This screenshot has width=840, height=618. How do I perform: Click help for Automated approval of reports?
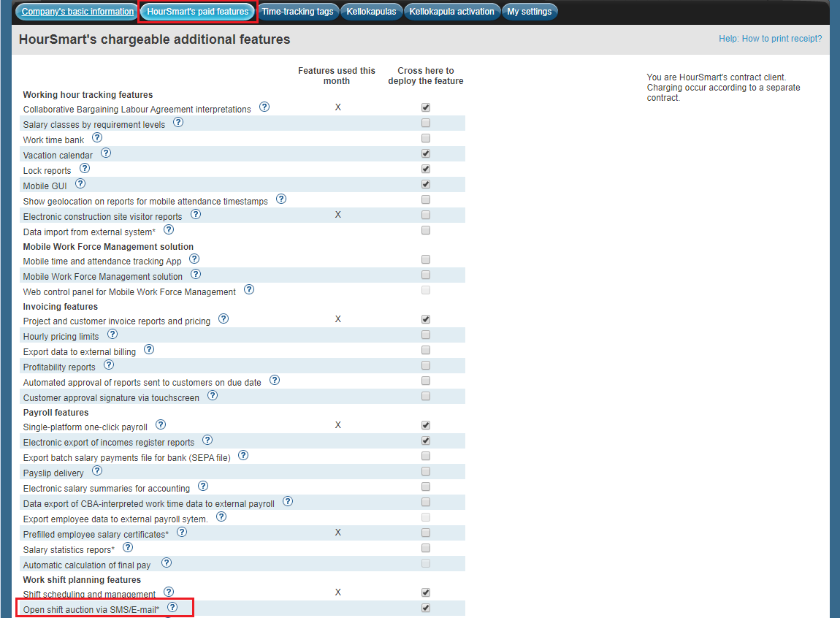click(x=275, y=381)
